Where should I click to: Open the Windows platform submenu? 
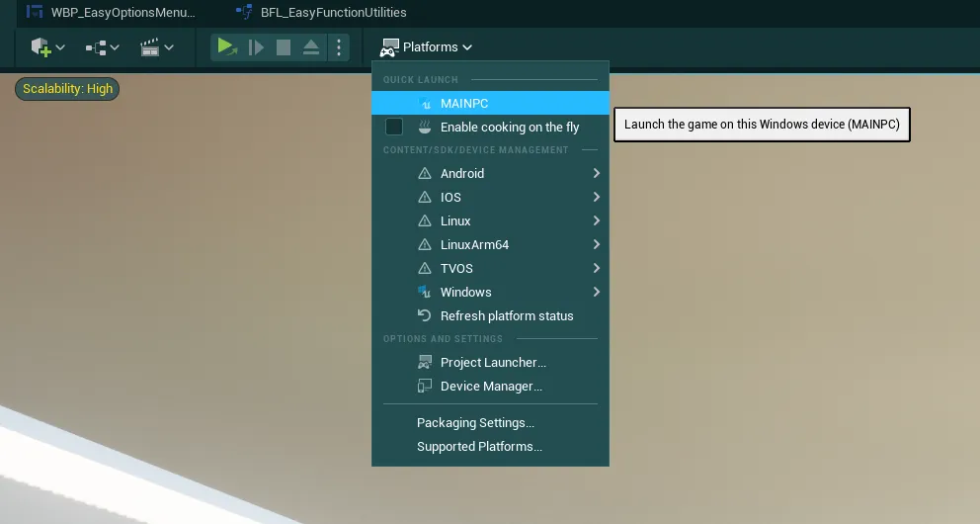pos(490,292)
